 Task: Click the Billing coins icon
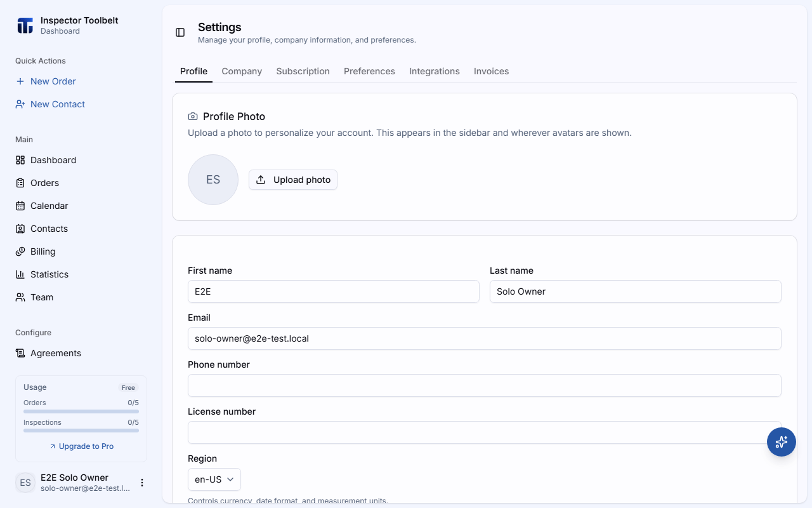click(20, 251)
